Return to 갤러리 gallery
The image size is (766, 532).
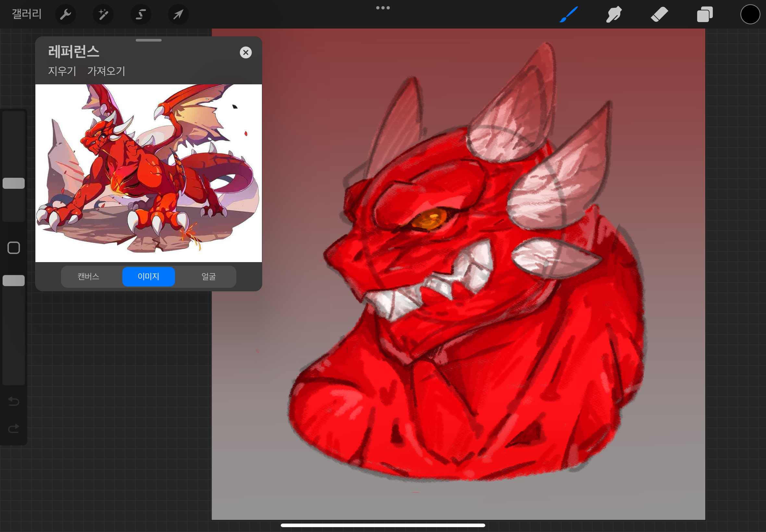pos(27,14)
